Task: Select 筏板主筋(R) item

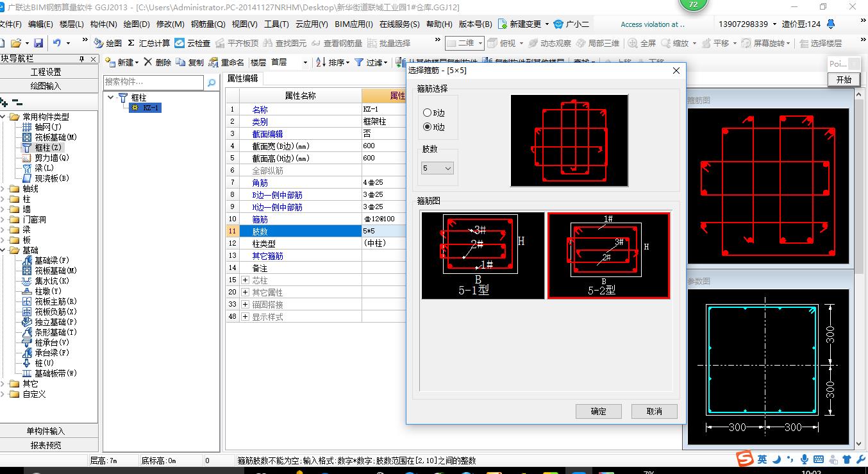Action: (x=50, y=301)
